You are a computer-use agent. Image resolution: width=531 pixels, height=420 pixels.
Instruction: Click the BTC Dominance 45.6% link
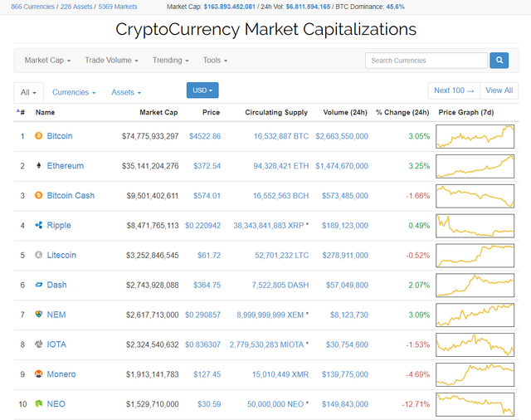click(x=395, y=7)
